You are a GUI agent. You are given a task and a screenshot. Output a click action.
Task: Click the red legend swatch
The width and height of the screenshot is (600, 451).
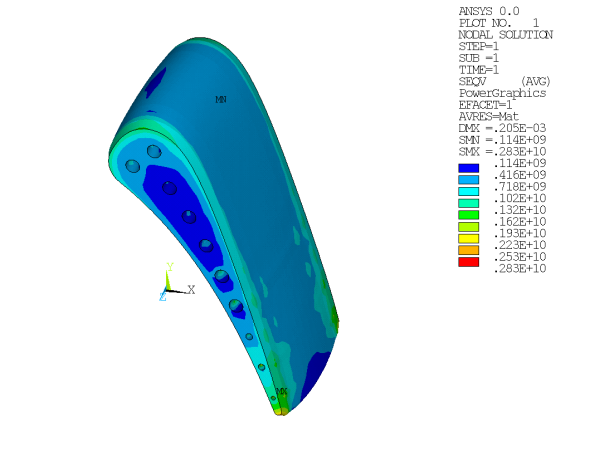[x=468, y=262]
